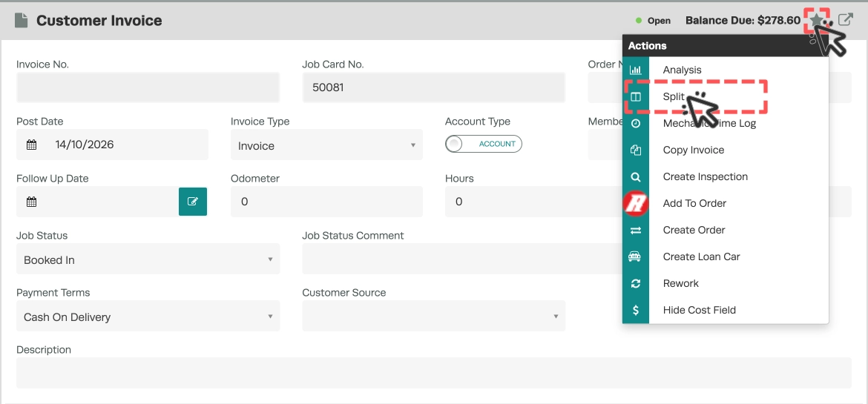
Task: Open the Customer Source dropdown
Action: point(433,316)
